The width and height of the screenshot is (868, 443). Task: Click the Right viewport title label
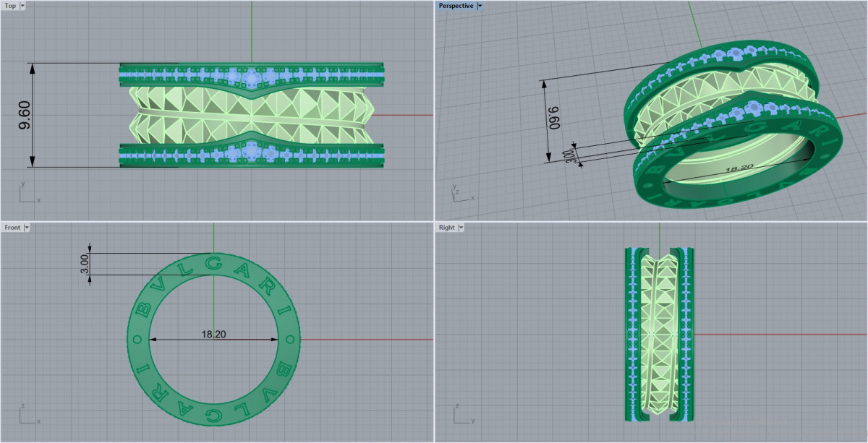tap(447, 227)
